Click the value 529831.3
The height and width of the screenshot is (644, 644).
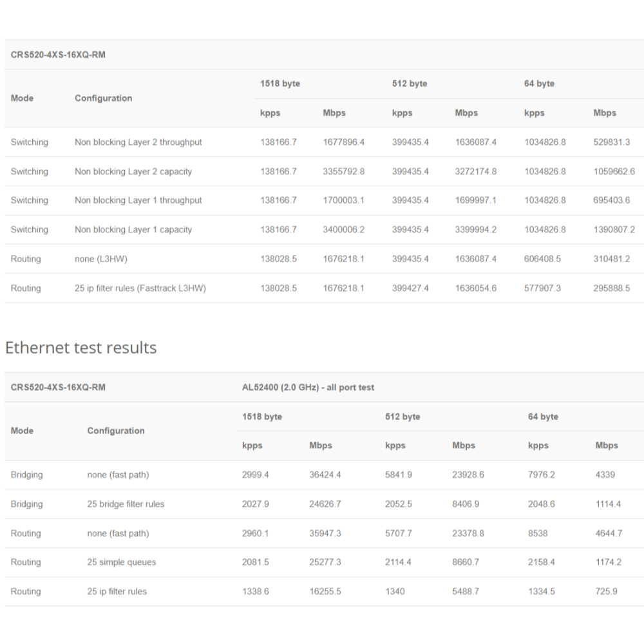612,142
